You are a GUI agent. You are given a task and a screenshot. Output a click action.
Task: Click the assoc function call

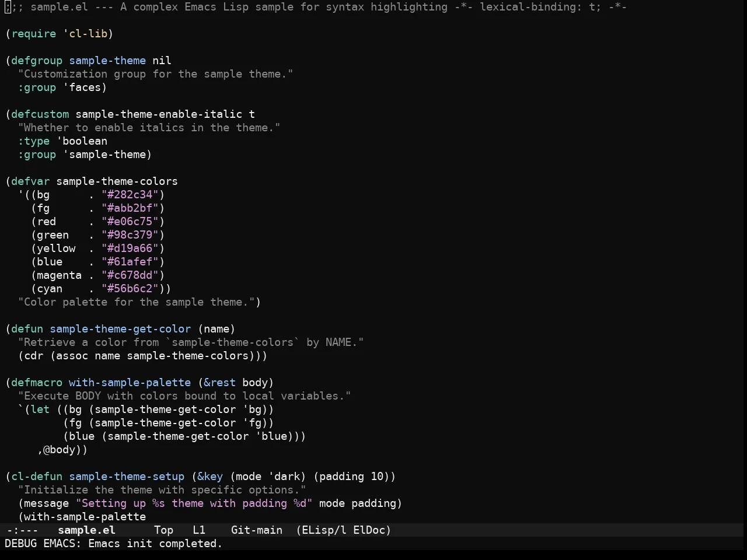pos(72,356)
